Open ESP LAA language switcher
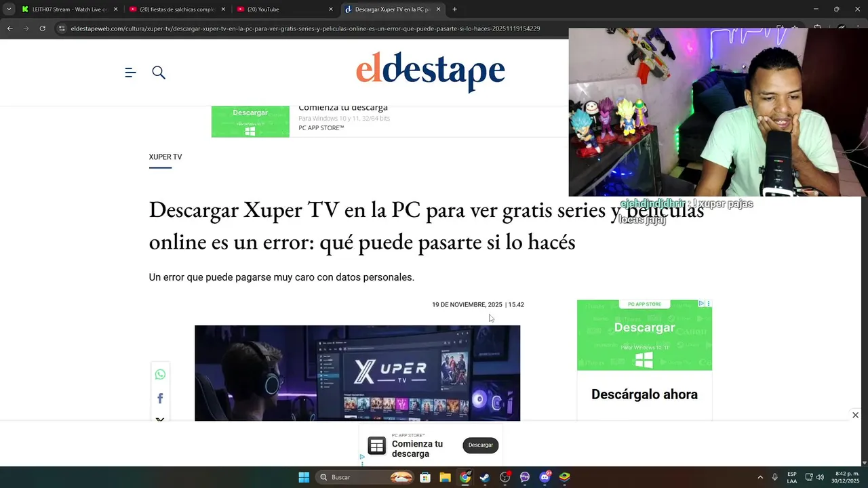Screen dimensions: 868x488 pyautogui.click(x=792, y=477)
